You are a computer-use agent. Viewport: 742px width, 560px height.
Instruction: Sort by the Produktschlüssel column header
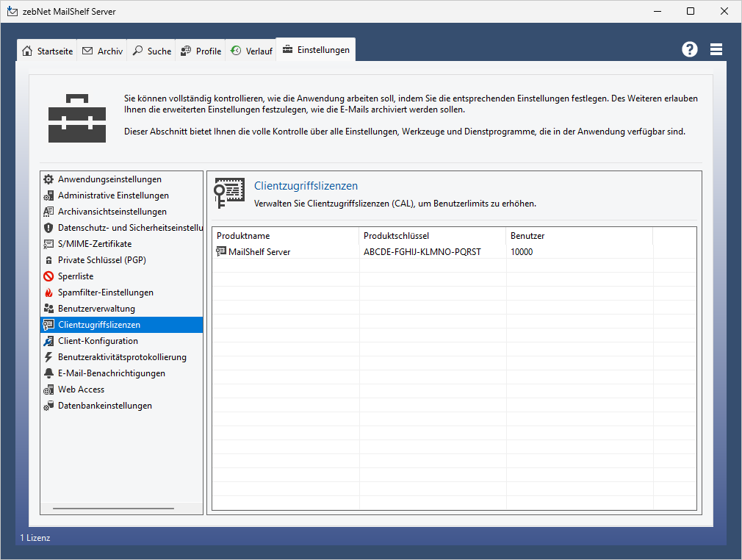(432, 236)
